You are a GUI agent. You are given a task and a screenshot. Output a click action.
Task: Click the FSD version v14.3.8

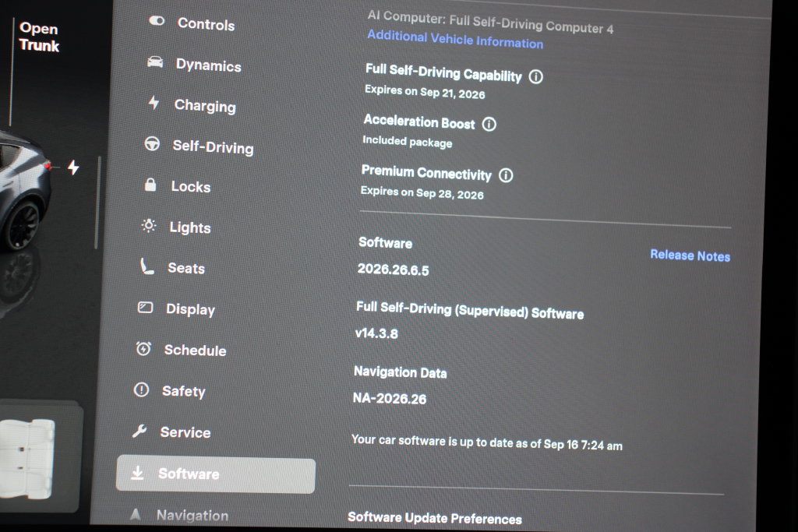[x=376, y=333]
